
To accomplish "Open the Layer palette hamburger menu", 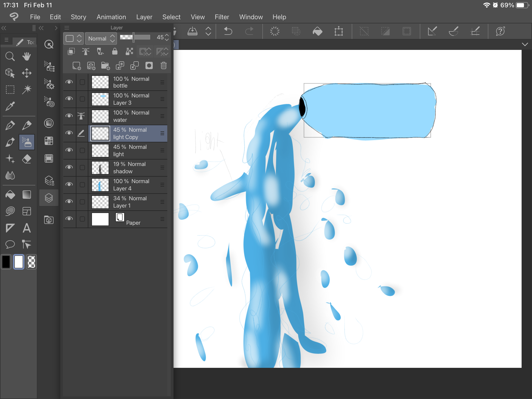I will click(67, 28).
